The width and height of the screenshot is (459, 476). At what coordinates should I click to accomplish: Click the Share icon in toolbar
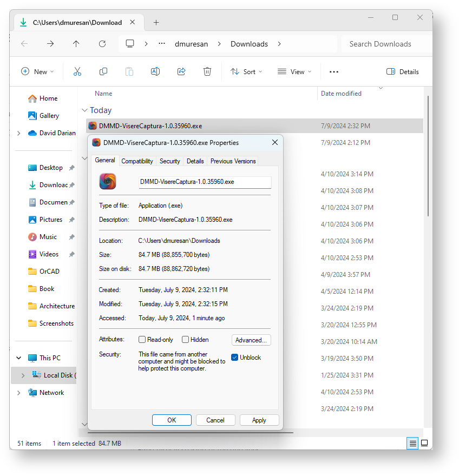tap(181, 71)
